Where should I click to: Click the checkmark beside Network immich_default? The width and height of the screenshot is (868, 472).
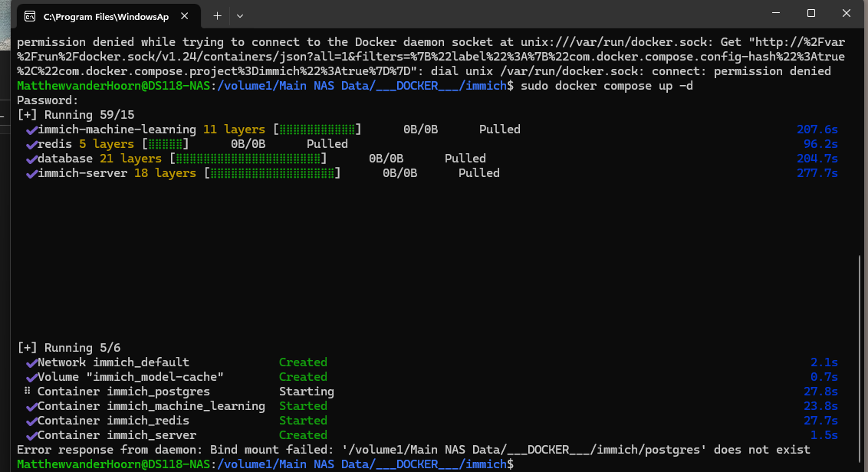click(31, 363)
